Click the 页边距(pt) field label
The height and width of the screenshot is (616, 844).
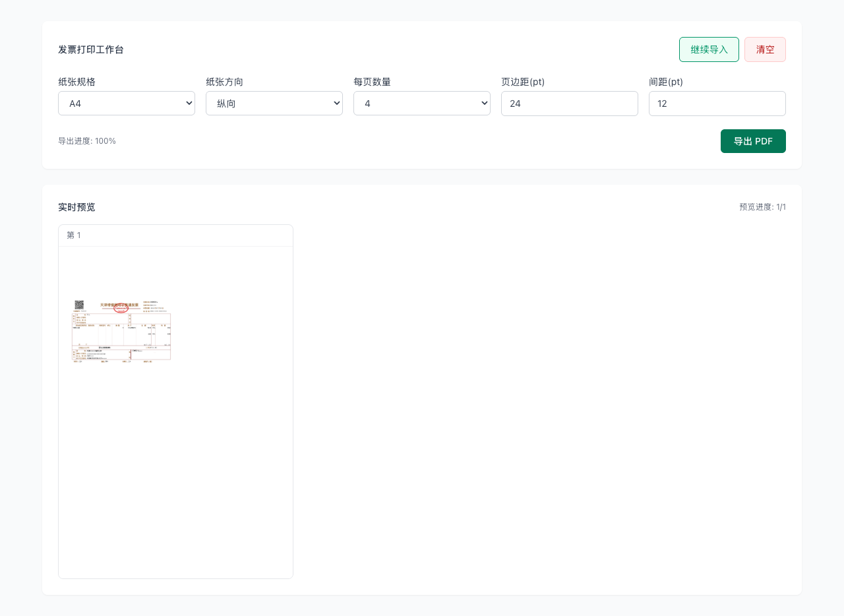(523, 82)
